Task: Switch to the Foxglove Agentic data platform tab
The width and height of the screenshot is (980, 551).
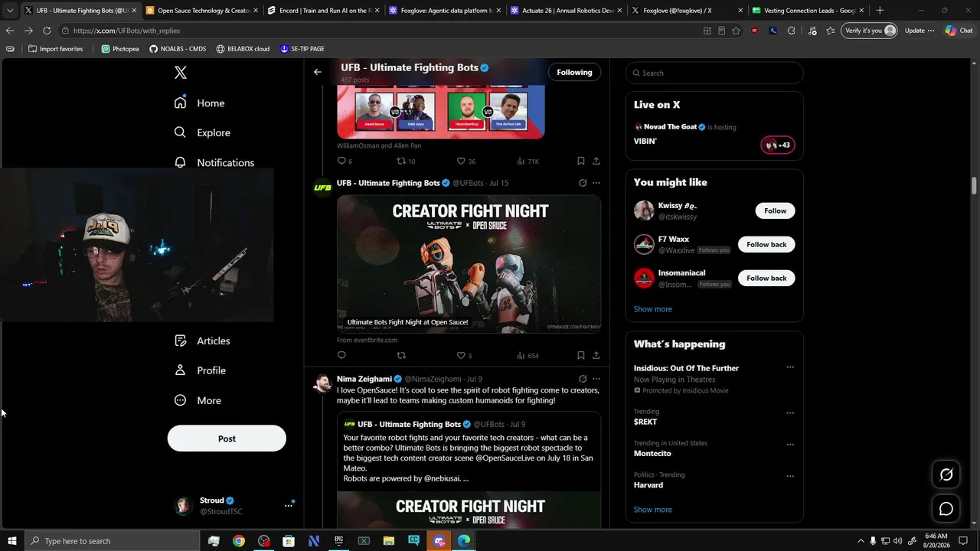Action: pos(444,11)
